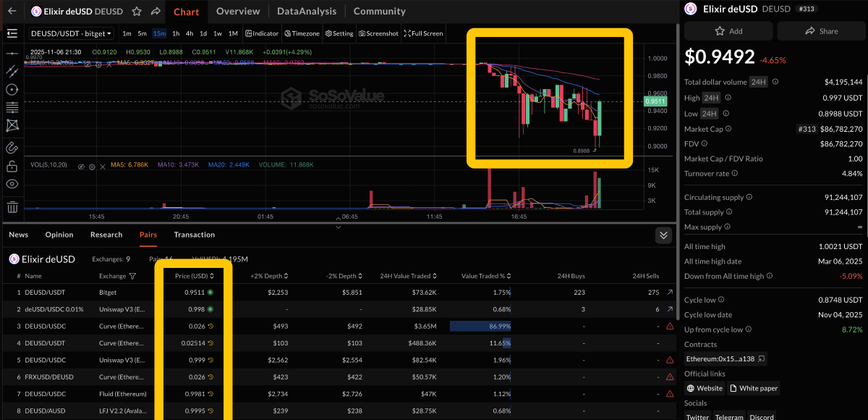Open the Transaction tab
868x420 pixels.
[194, 235]
